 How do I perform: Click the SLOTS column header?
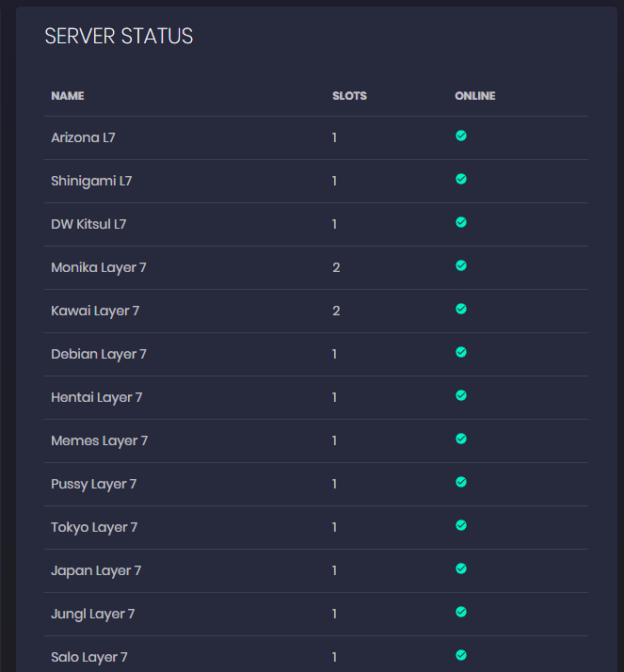349,96
